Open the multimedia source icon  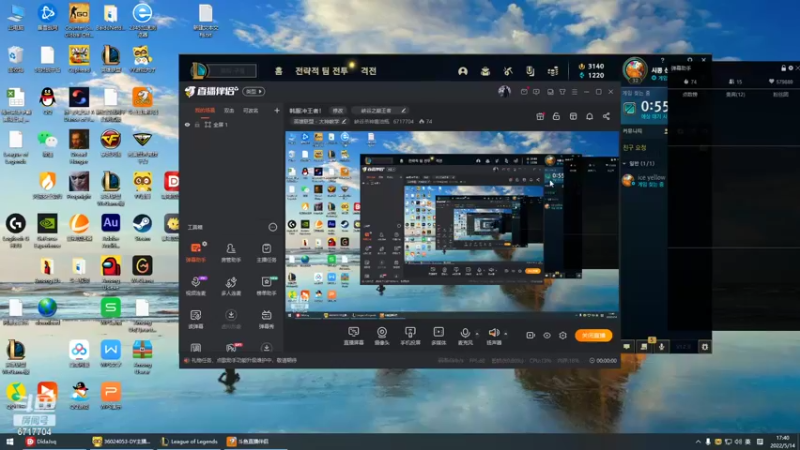438,336
